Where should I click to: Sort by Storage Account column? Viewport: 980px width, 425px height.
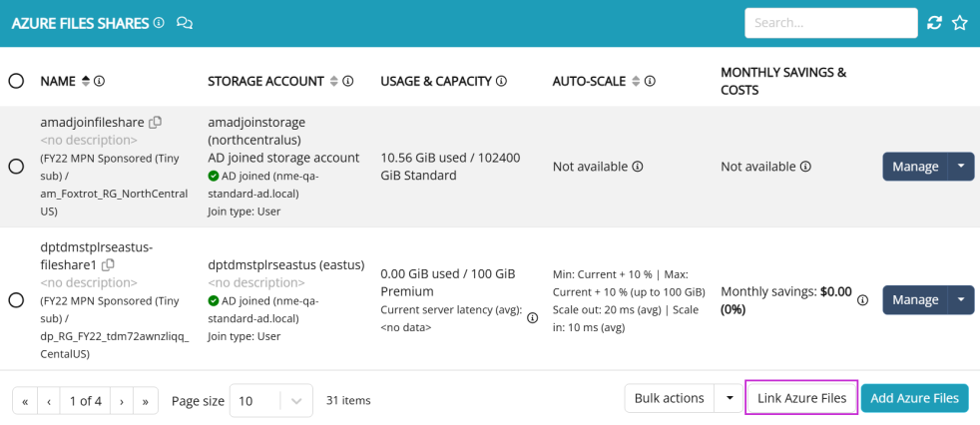pyautogui.click(x=333, y=81)
